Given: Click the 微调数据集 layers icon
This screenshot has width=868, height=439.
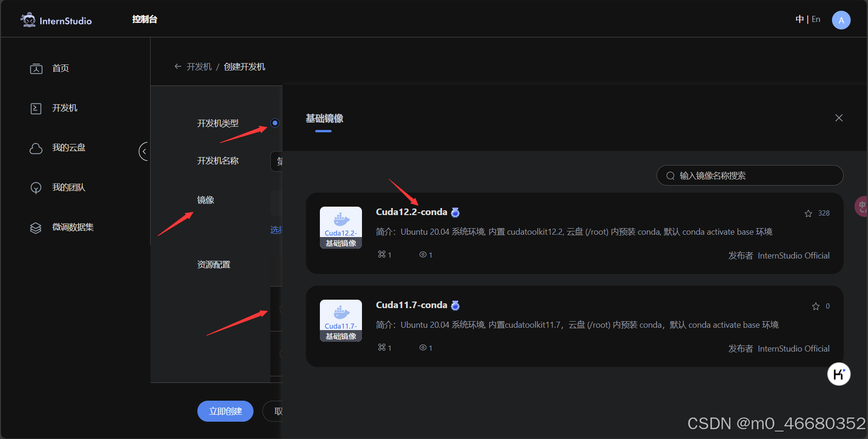Looking at the screenshot, I should [36, 228].
